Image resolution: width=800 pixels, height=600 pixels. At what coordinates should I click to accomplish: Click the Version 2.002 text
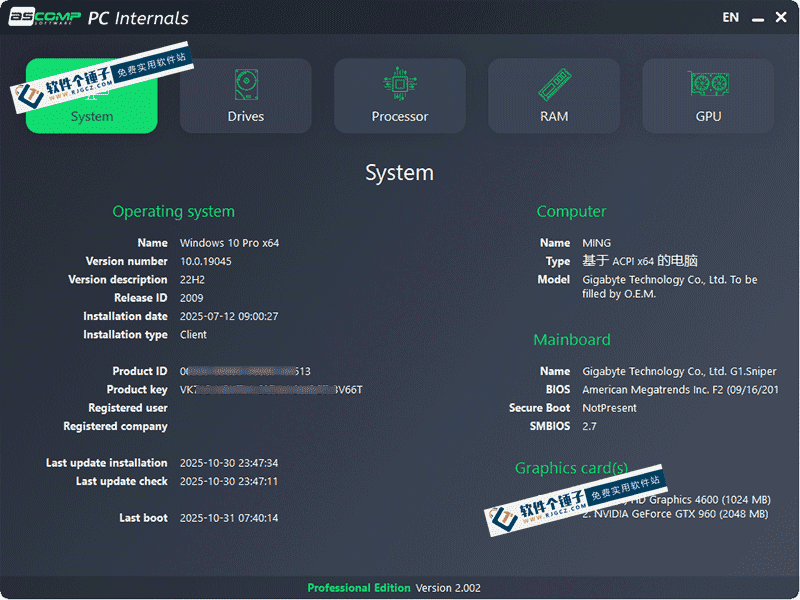[447, 588]
